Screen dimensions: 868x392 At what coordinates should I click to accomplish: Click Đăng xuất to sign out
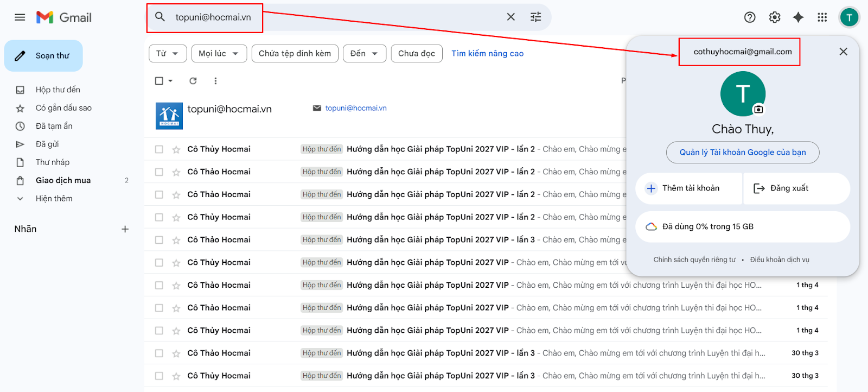pyautogui.click(x=796, y=188)
